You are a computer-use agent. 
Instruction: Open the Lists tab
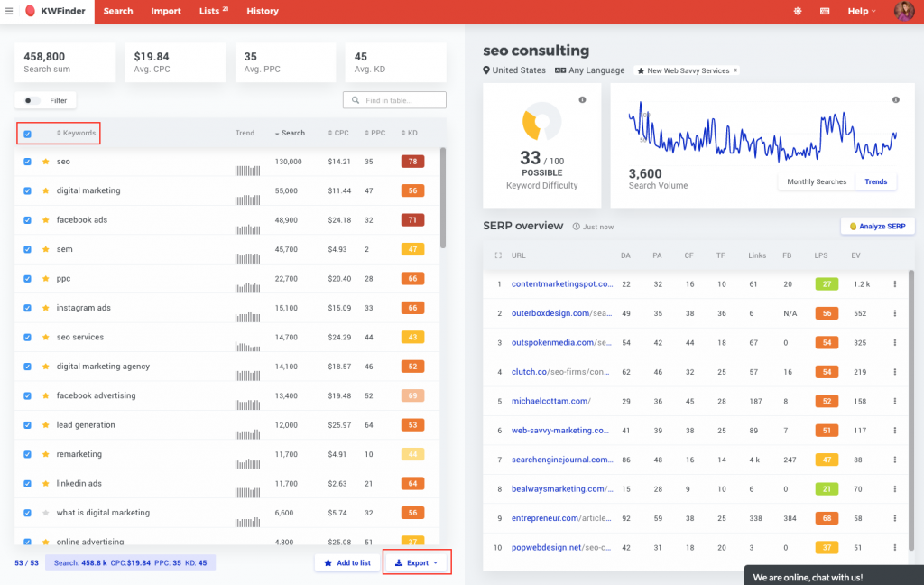pos(213,11)
